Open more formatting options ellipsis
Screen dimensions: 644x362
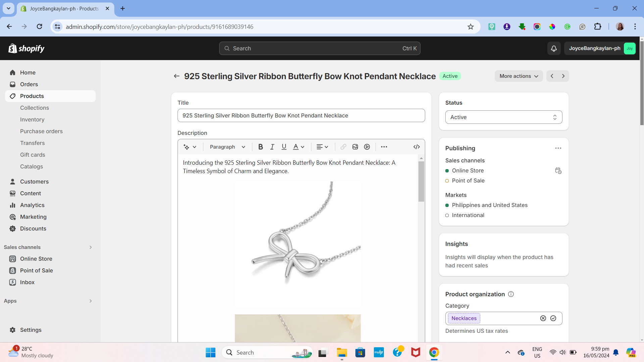(384, 147)
